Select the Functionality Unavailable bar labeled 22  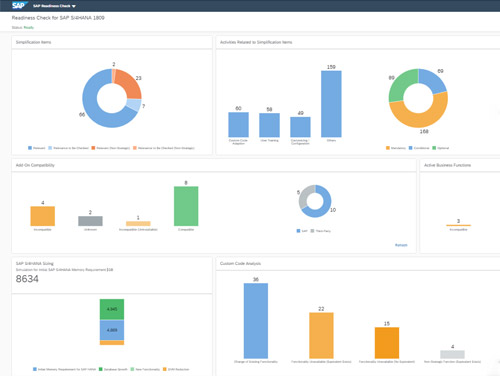[321, 335]
